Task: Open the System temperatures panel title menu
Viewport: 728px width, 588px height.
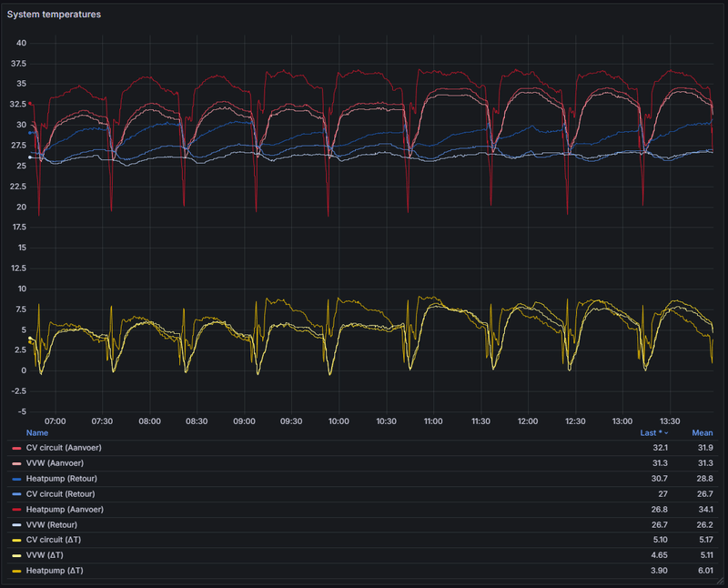Action: click(55, 15)
